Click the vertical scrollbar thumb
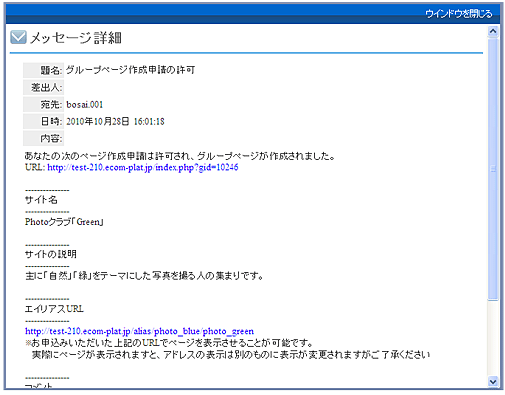 coord(493,169)
